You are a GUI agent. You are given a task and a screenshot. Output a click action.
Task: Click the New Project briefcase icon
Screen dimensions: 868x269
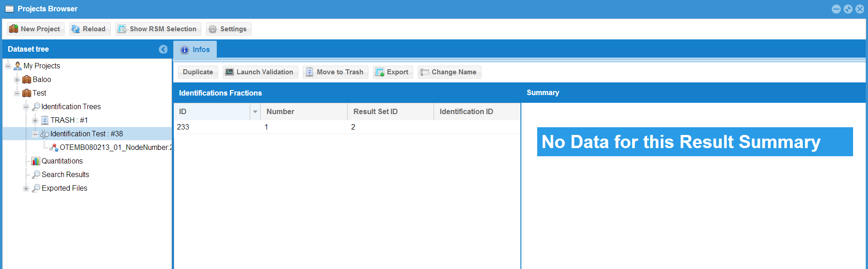pyautogui.click(x=14, y=29)
